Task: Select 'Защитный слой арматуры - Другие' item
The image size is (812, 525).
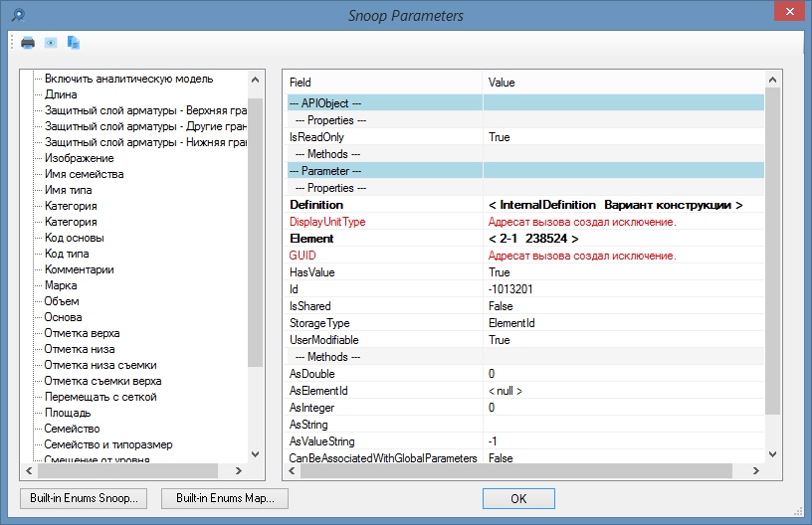Action: [x=145, y=126]
